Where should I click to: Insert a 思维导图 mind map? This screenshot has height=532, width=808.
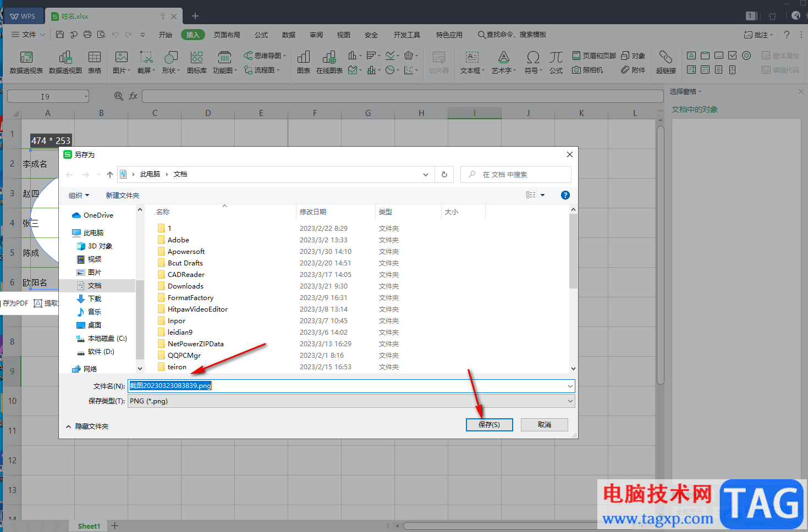click(265, 56)
